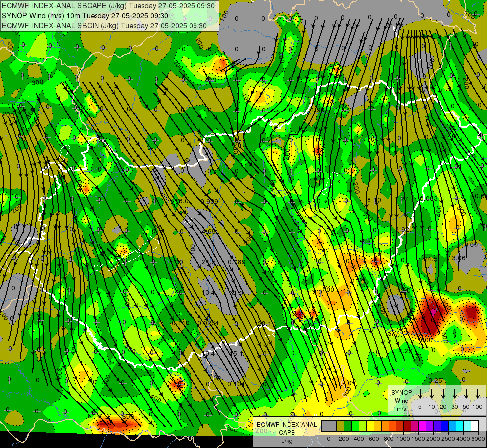Click the 3.25 value above wind legend

[x=435, y=380]
